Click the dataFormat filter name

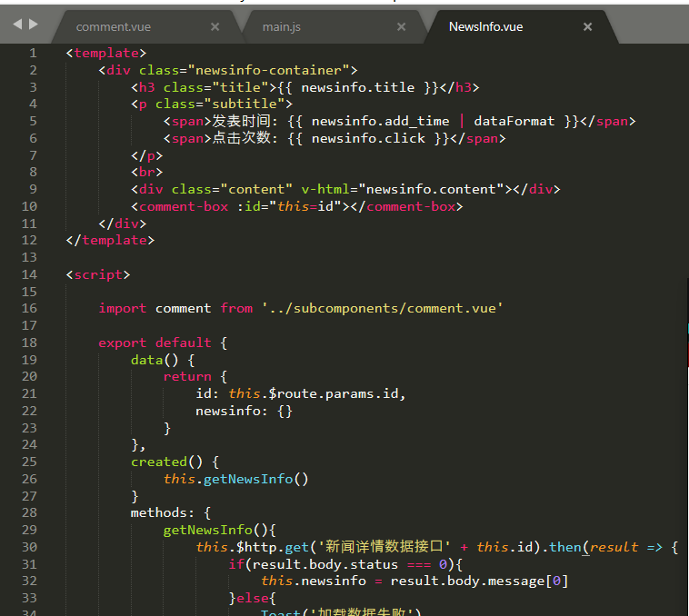pos(514,121)
